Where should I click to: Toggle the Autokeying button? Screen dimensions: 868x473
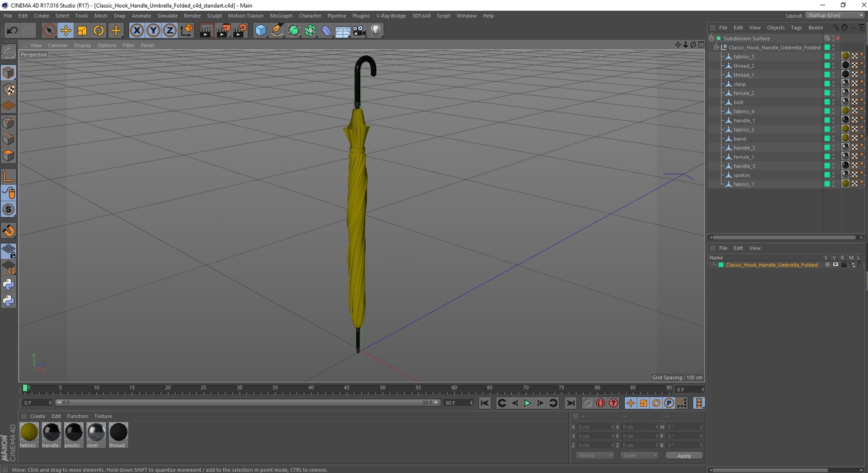(x=600, y=403)
